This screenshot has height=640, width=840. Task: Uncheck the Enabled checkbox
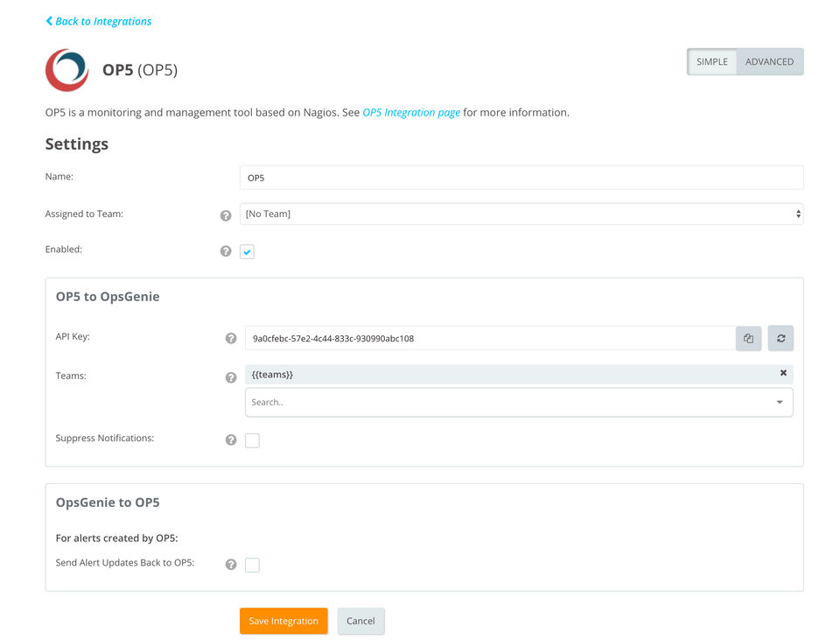248,252
